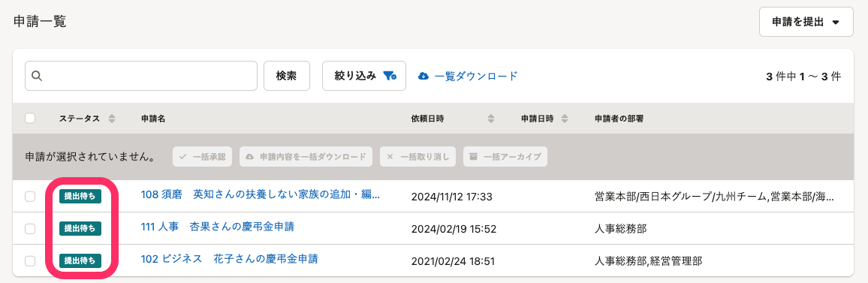Click the 検索 button
Viewport: 868px width, 283px height.
click(x=286, y=76)
